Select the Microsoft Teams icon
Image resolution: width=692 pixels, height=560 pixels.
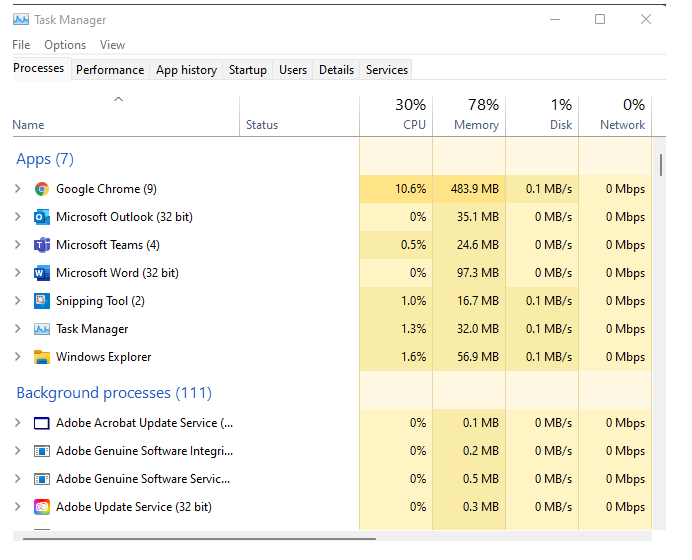click(41, 245)
